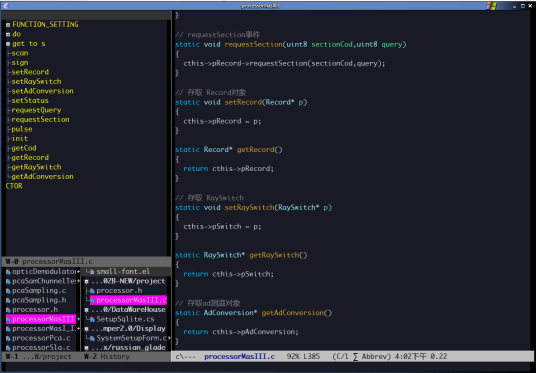Go to setStatus method entry
The height and width of the screenshot is (373, 536).
click(x=30, y=101)
